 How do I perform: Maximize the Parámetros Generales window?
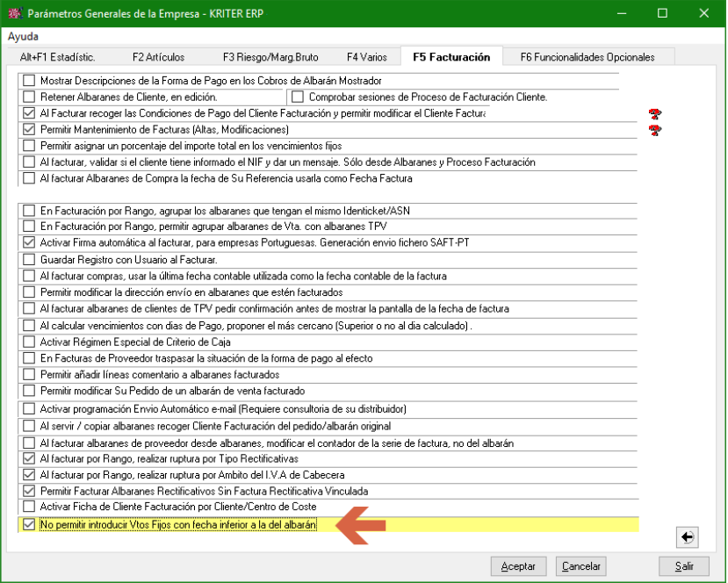(662, 13)
